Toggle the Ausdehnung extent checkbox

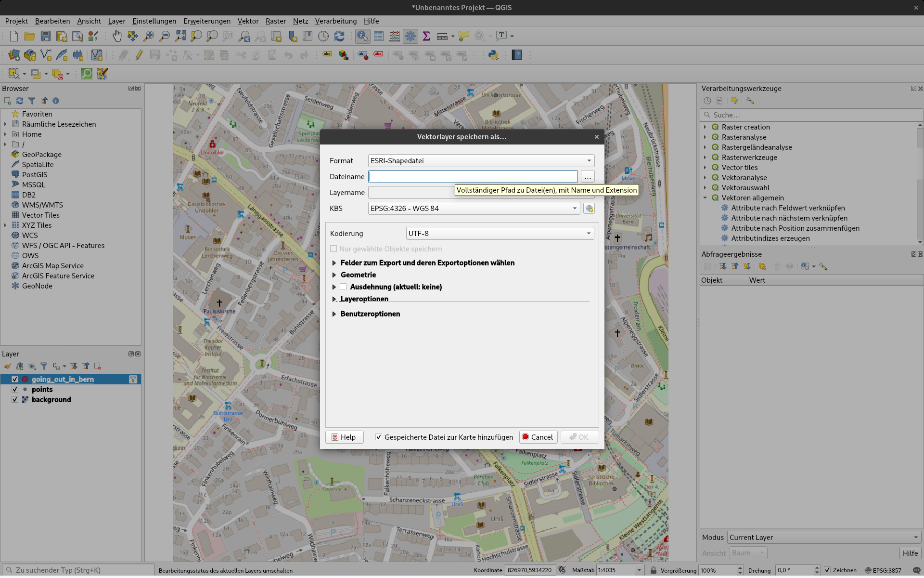tap(343, 287)
